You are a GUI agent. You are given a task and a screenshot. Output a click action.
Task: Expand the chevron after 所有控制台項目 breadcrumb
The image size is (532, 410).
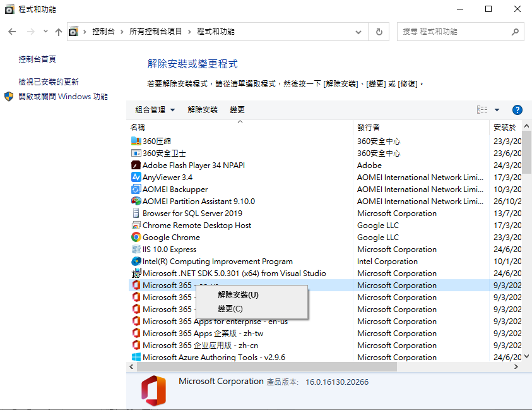tap(189, 32)
